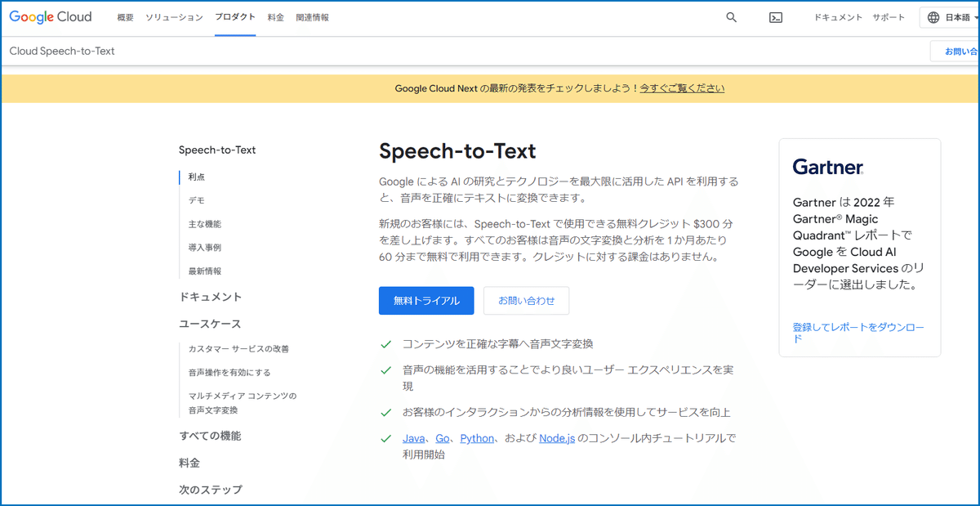Click the Google Cloud logo

(51, 17)
